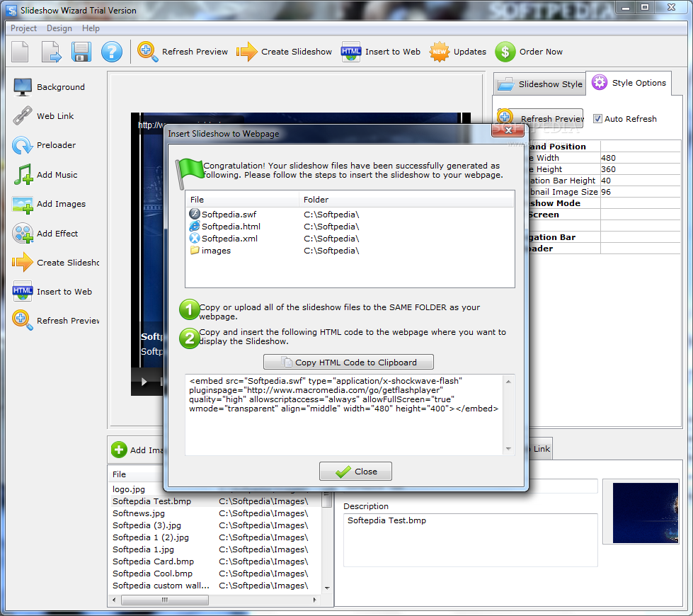
Task: Click the Width value 480
Action: (639, 158)
